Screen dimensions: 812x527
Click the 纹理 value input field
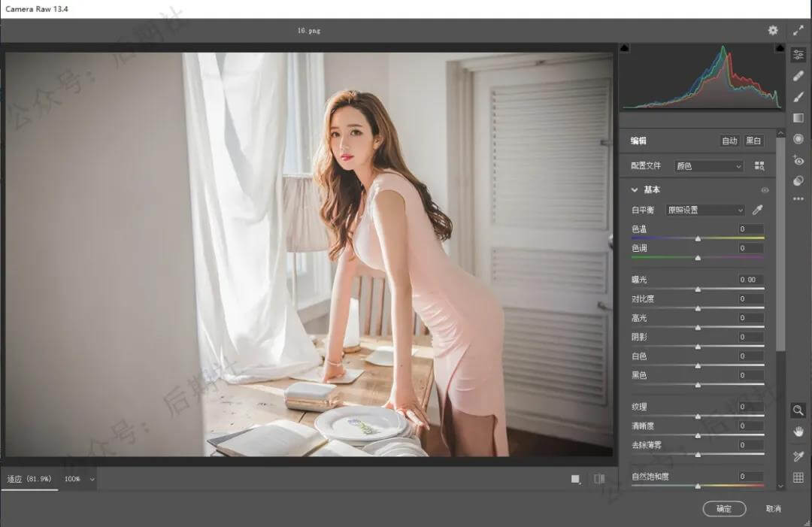pos(750,407)
